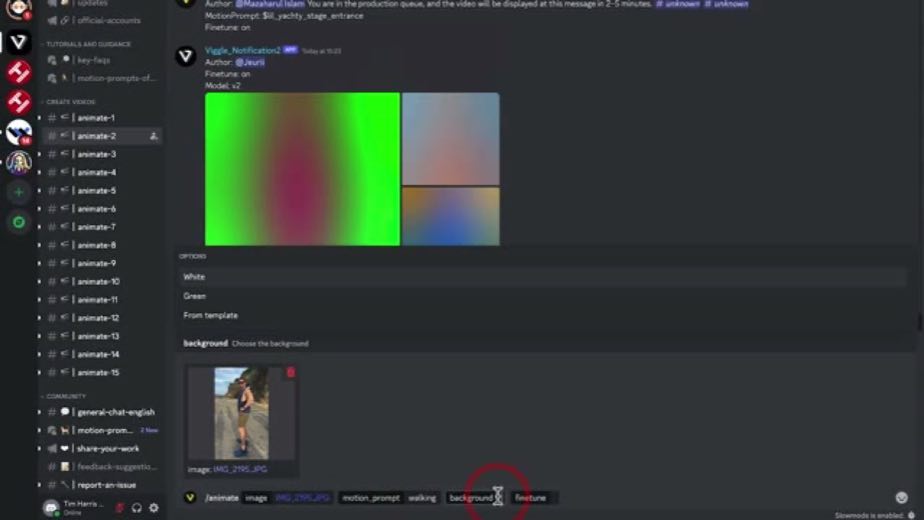
Task: Click the motion_prompt value 'walking'
Action: pos(423,498)
